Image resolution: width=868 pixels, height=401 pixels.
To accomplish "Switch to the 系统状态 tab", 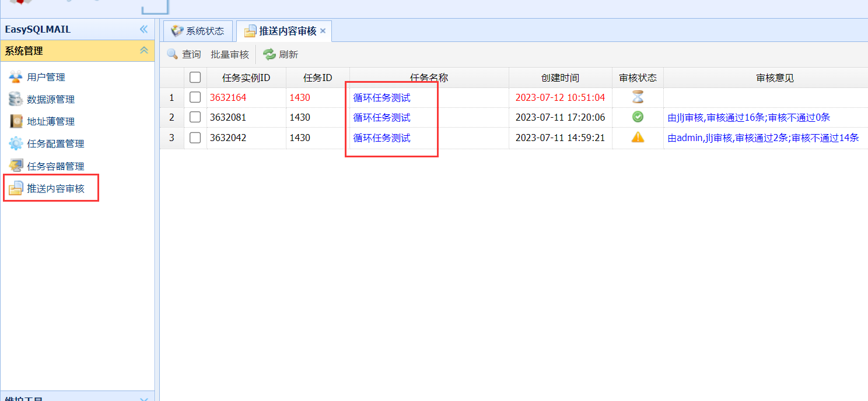I will tap(197, 31).
